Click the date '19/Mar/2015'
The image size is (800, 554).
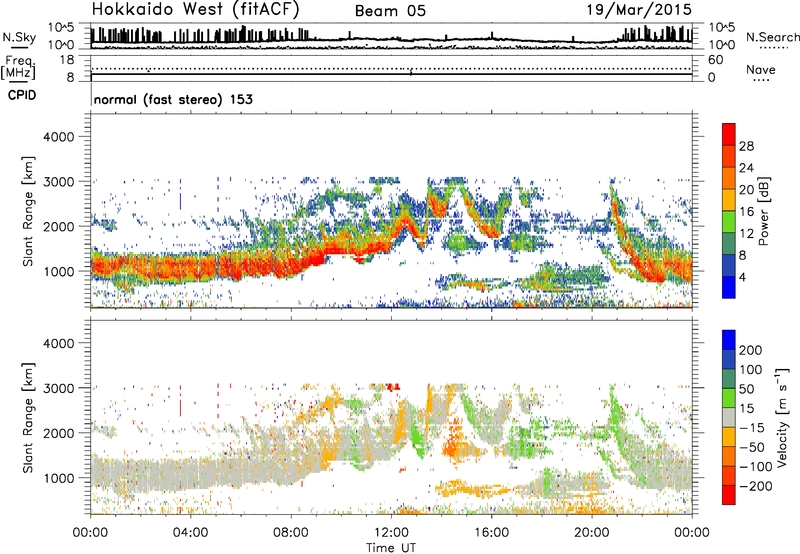pyautogui.click(x=639, y=10)
